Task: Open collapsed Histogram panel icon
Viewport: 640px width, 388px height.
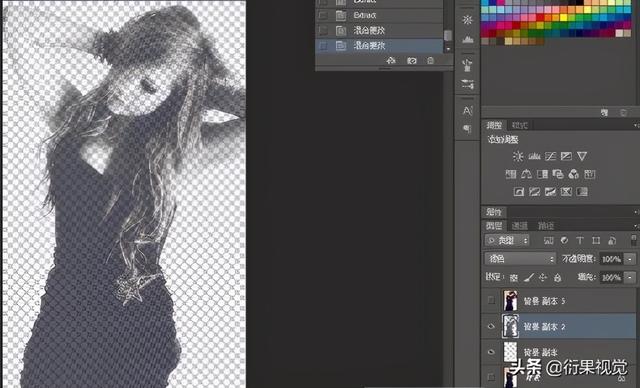Action: pyautogui.click(x=468, y=39)
